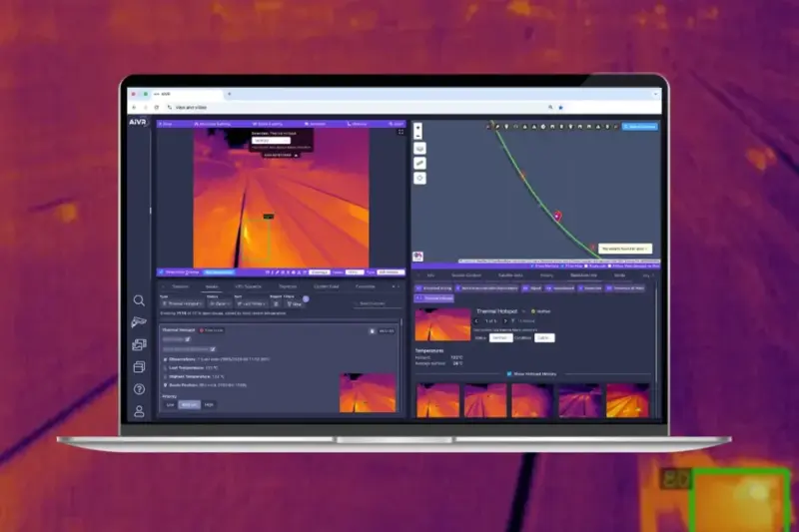This screenshot has width=799, height=532.
Task: Click the AIVR logo
Action: click(138, 122)
